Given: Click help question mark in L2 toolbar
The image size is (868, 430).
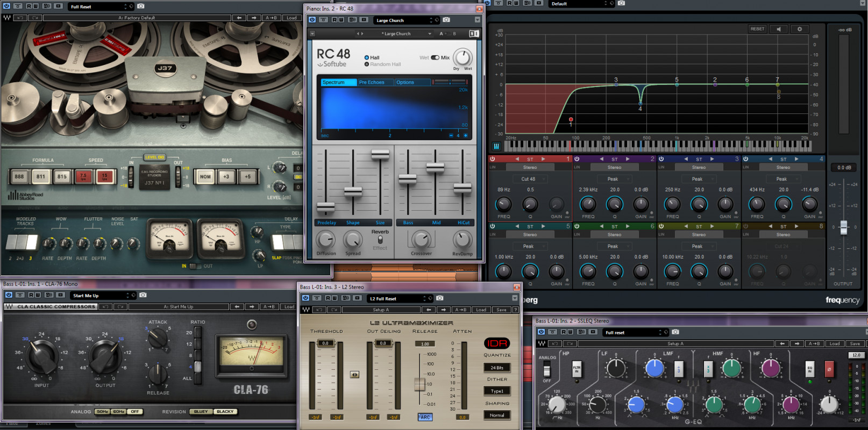Looking at the screenshot, I should coord(515,310).
